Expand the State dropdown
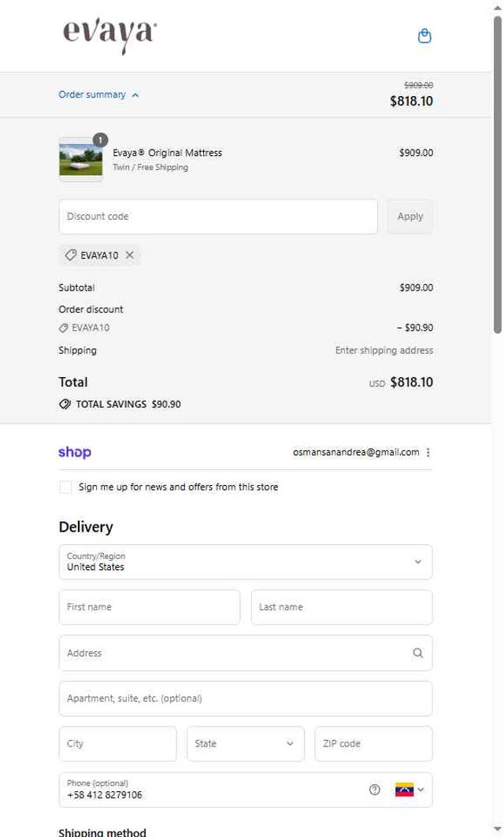The image size is (504, 837). click(x=245, y=743)
